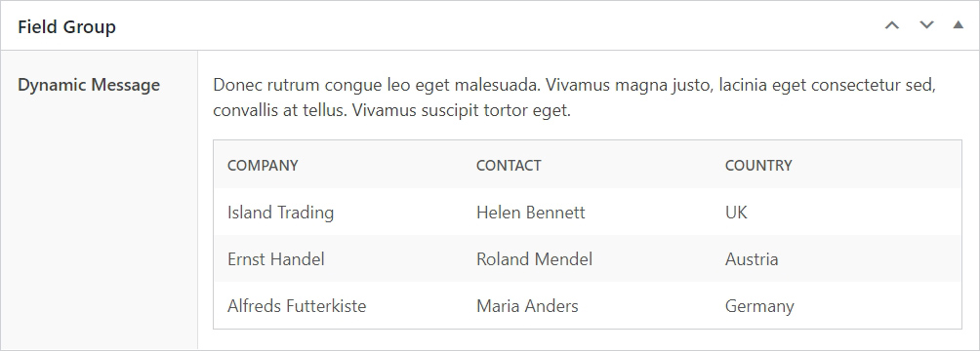Select the Dynamic Message label
The height and width of the screenshot is (351, 980).
tap(89, 85)
